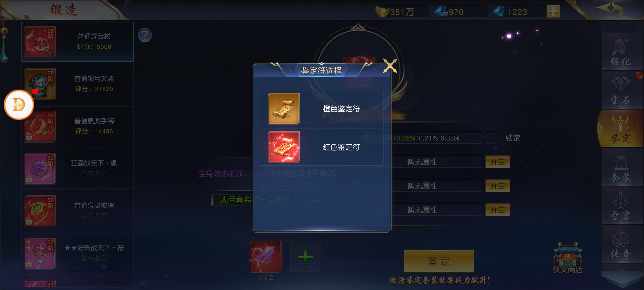This screenshot has width=644, height=290.
Task: Close the 鉴定符选择 dialog
Action: [x=390, y=66]
